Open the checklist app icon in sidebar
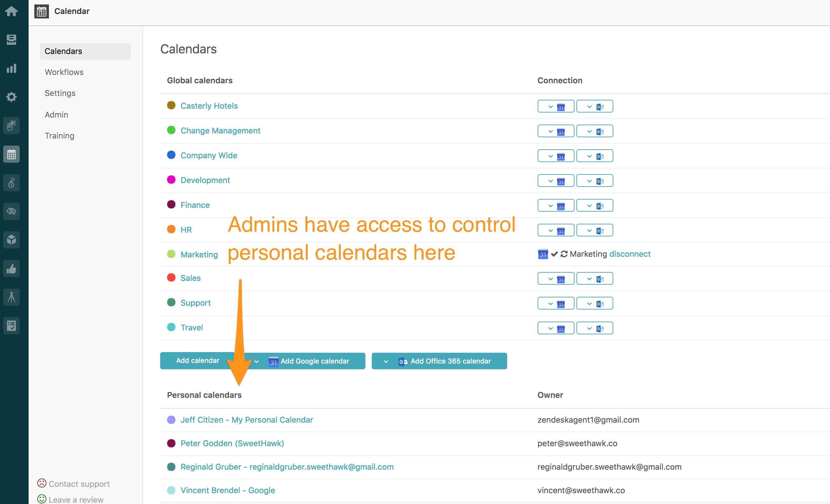 coord(11,326)
